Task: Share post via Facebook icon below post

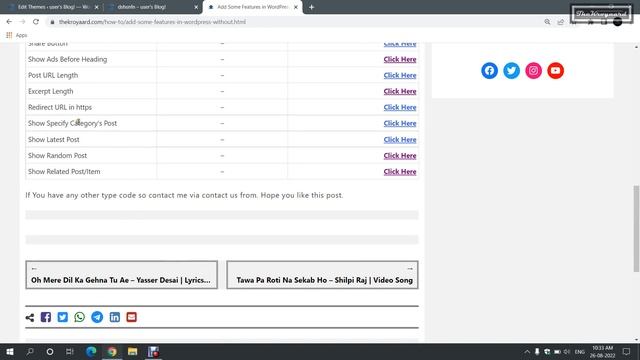Action: (x=46, y=317)
